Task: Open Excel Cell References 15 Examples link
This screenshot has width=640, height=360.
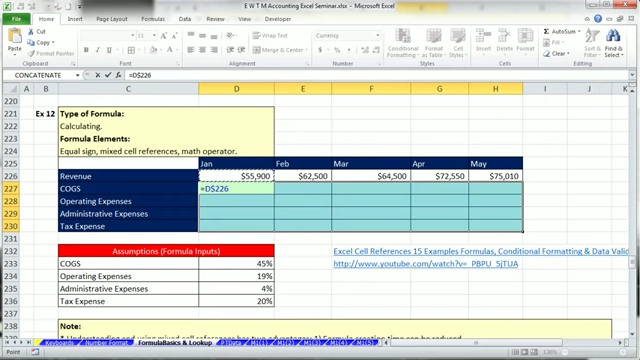Action: (x=481, y=251)
